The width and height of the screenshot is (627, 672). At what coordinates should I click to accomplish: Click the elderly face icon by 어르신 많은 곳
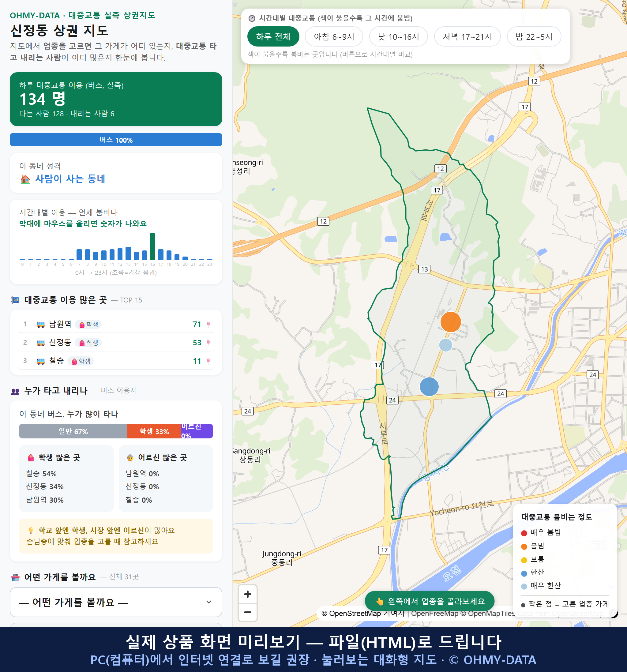130,458
